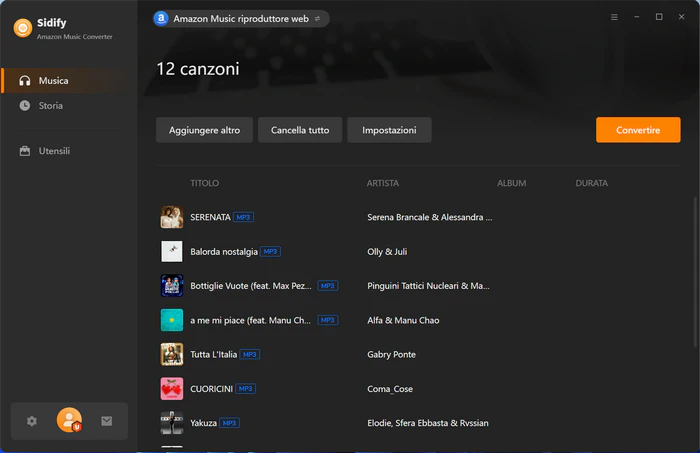Screen dimensions: 700x453
Task: Select the CUORICINI album thumbnail
Action: point(172,389)
